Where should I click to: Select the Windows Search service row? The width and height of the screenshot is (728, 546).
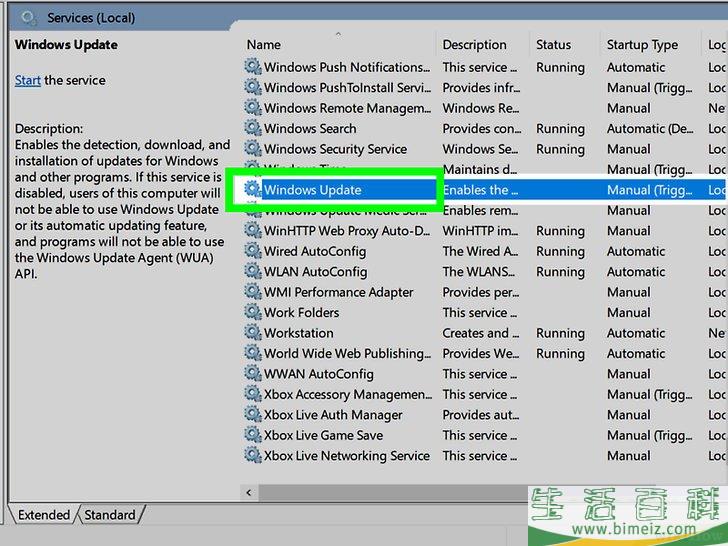[x=485, y=128]
